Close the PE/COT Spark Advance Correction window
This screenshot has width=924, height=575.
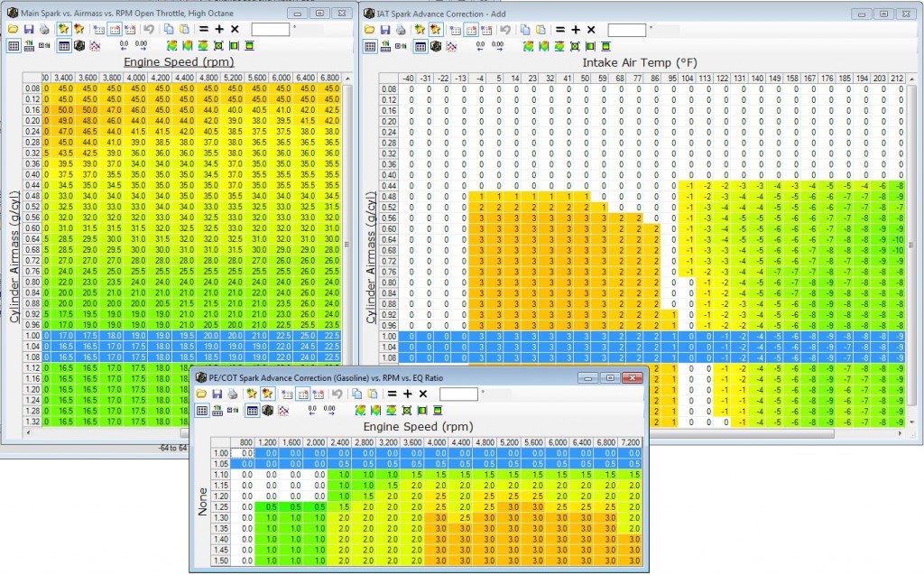[x=633, y=377]
